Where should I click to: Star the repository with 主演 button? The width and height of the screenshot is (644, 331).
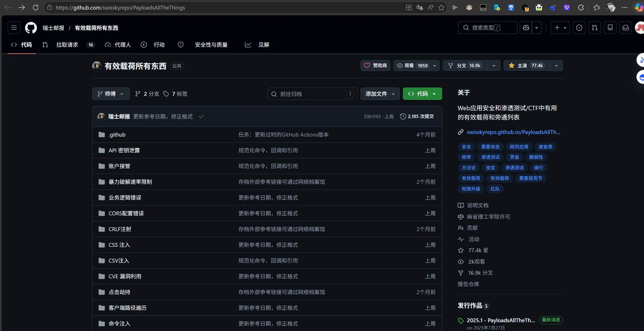527,66
